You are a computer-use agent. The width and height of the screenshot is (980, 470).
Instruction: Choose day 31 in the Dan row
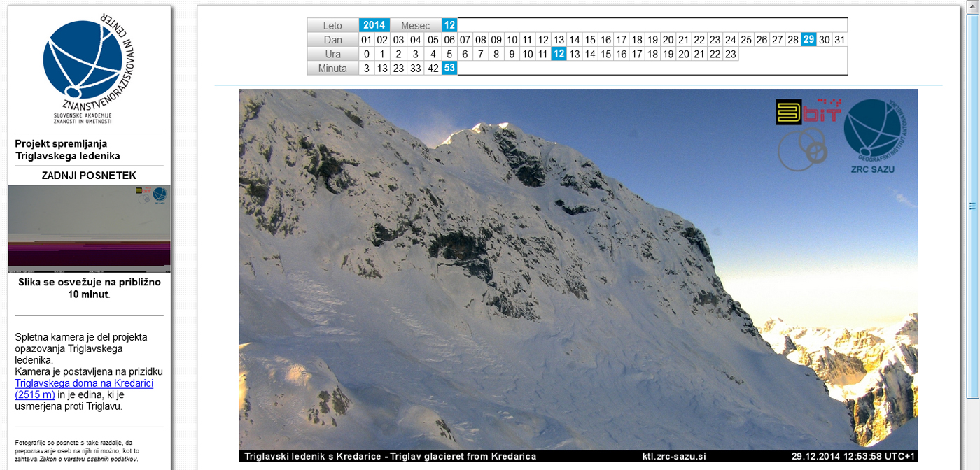(840, 40)
